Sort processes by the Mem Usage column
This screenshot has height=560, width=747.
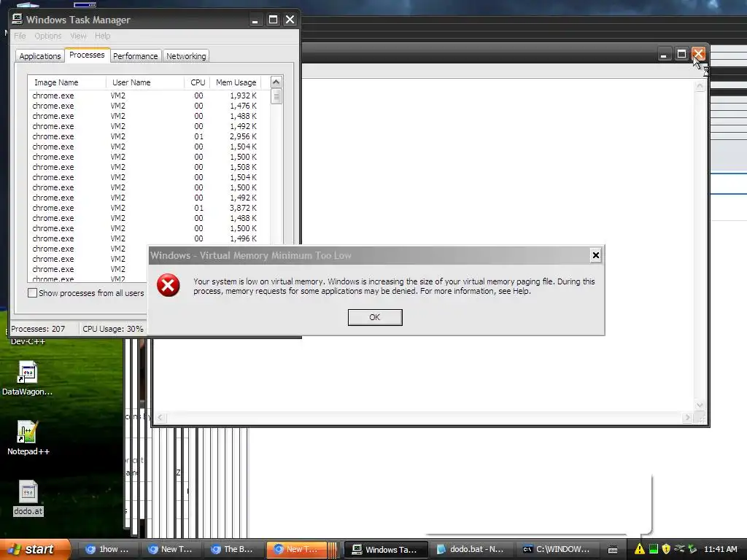[x=236, y=82]
